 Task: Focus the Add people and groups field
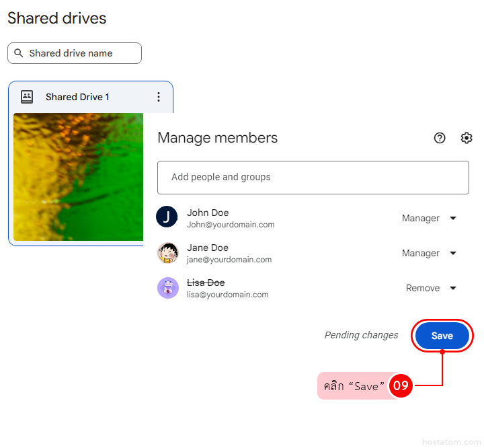(313, 178)
